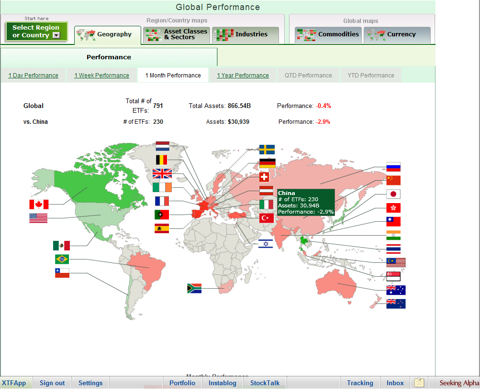Click the Turkey flag icon

click(x=266, y=218)
